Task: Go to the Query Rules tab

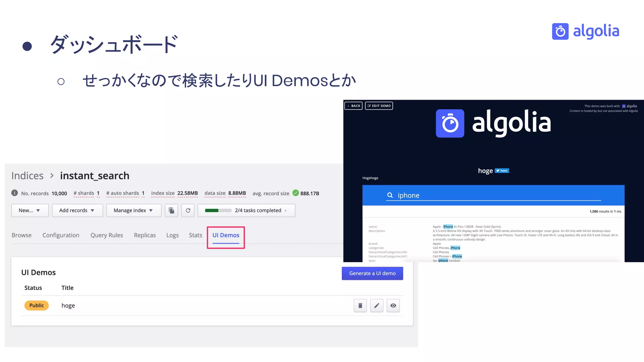Action: tap(107, 235)
